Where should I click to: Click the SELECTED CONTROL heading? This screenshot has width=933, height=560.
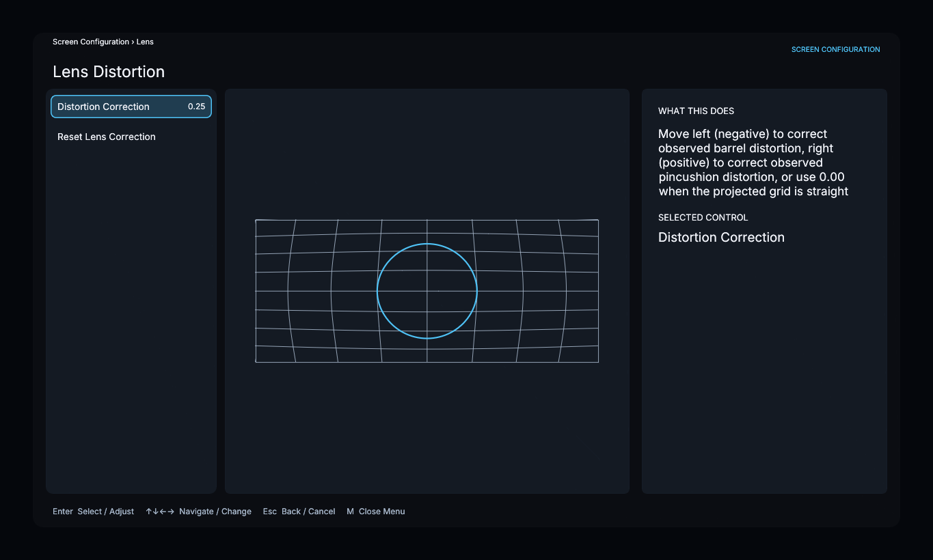pyautogui.click(x=703, y=217)
